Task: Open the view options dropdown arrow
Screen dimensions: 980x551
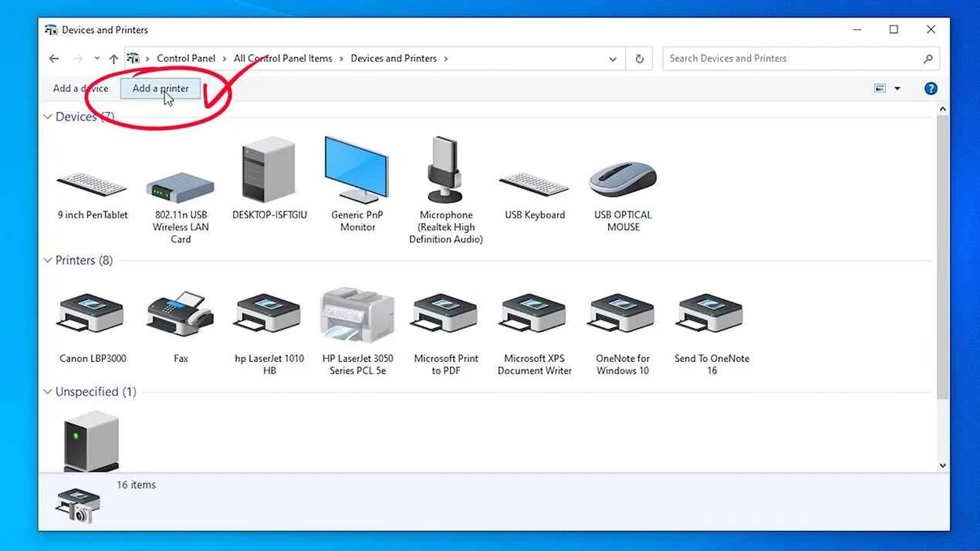Action: pyautogui.click(x=897, y=88)
